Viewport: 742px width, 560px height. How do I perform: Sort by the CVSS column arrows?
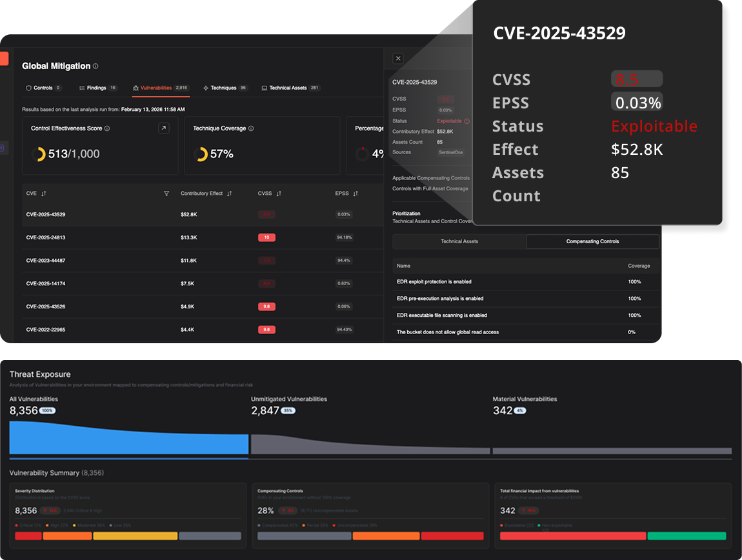[x=279, y=194]
